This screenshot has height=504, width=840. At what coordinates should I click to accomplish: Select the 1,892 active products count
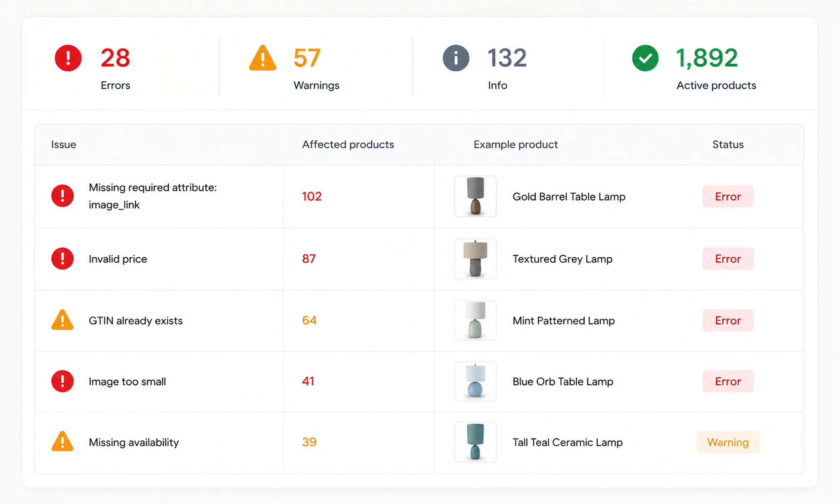[x=707, y=58]
